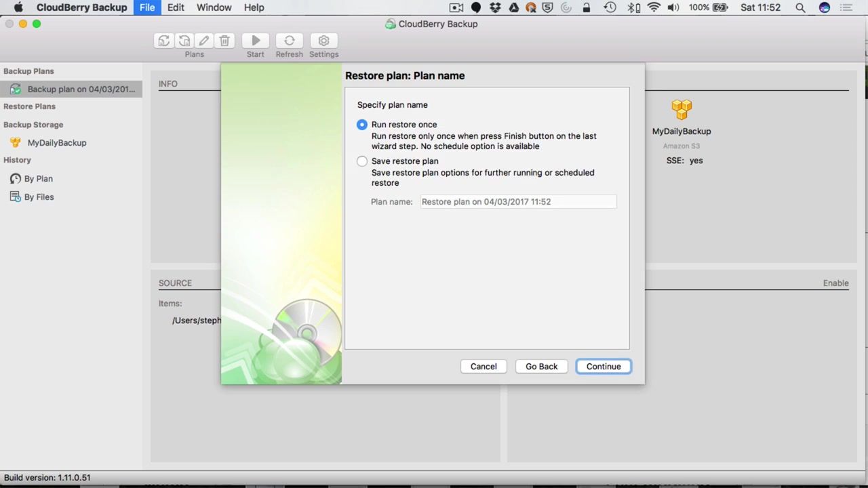Click the Backup Storage sidebar heading

click(x=33, y=125)
